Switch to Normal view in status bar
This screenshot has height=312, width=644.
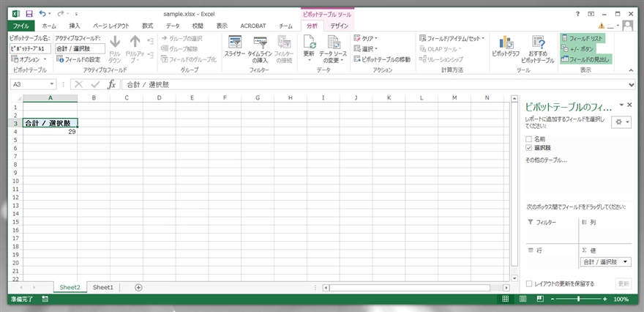(506, 299)
